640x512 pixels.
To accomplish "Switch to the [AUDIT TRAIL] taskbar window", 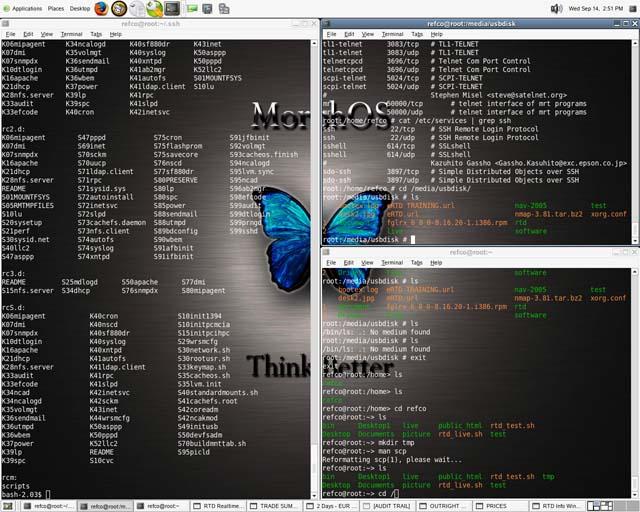I will coord(388,506).
